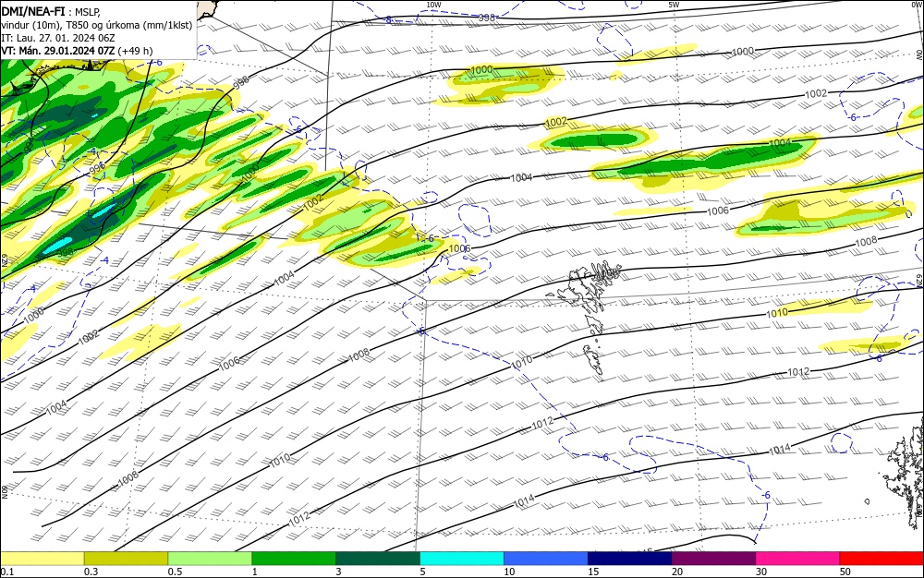Click legend value "0.3"
Viewport: 924px width, 578px height.
(x=91, y=572)
